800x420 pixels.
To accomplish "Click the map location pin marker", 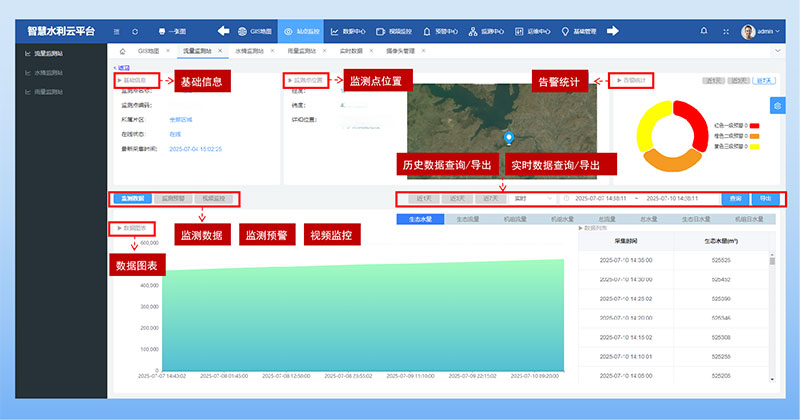I will coord(509,138).
